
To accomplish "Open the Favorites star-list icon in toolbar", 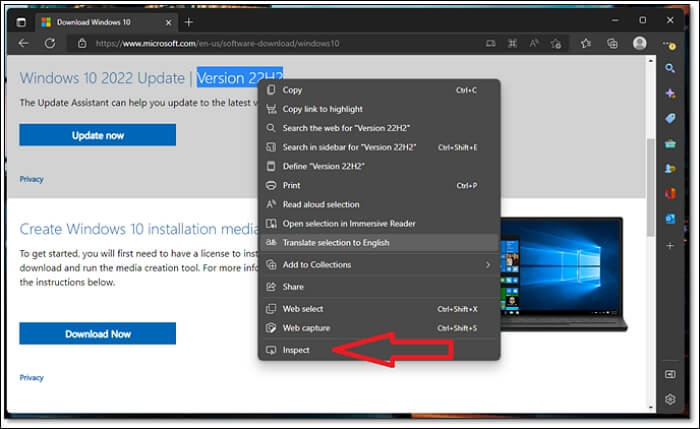I will [x=586, y=43].
